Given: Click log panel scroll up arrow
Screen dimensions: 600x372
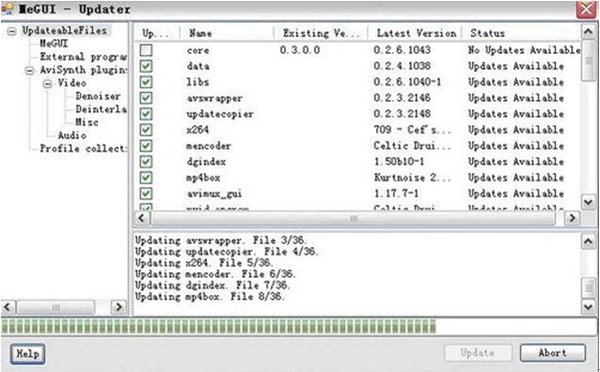Looking at the screenshot, I should tap(589, 241).
